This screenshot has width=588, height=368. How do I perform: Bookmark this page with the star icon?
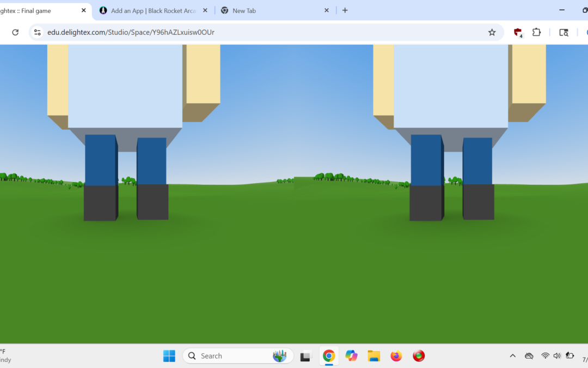(492, 32)
